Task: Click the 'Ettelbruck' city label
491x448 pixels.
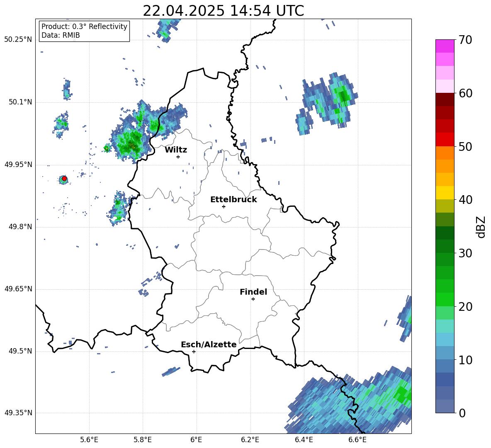Action: point(233,200)
